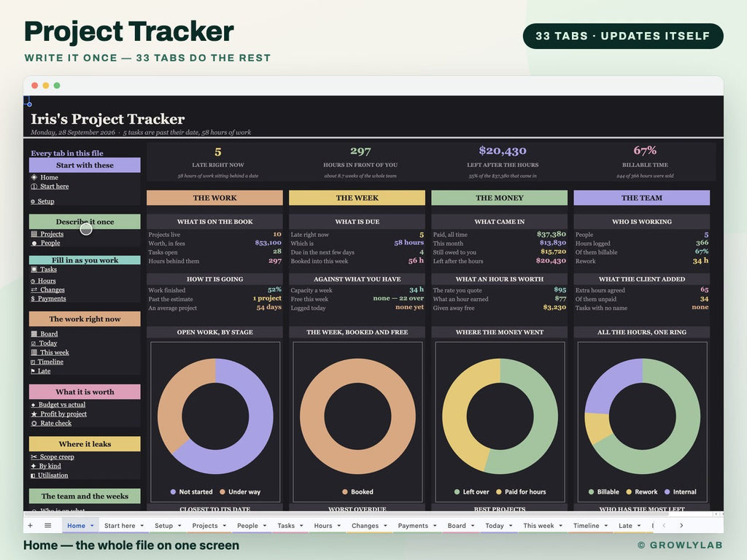Click the ring icon beside Rate check
747x560 pixels.
coord(34,423)
